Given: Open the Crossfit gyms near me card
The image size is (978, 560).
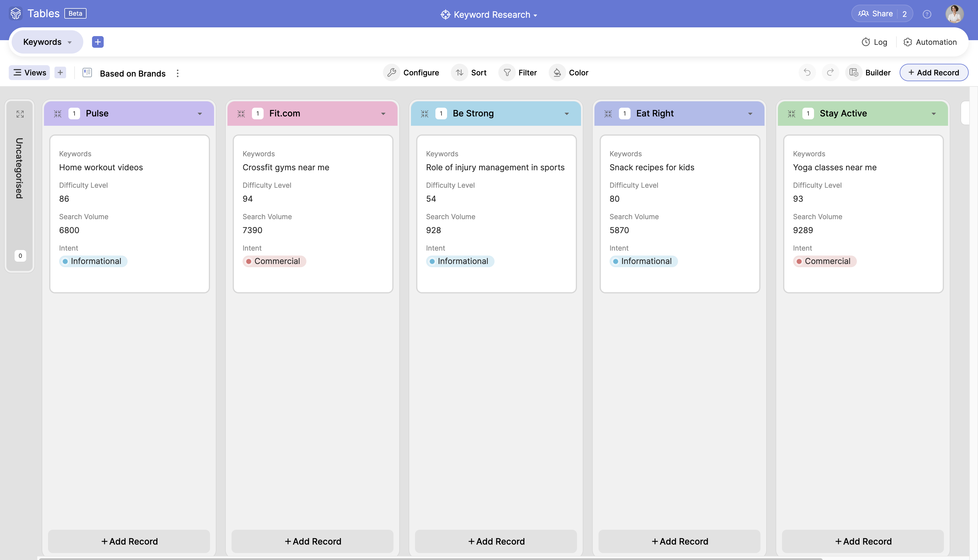Looking at the screenshot, I should click(313, 214).
